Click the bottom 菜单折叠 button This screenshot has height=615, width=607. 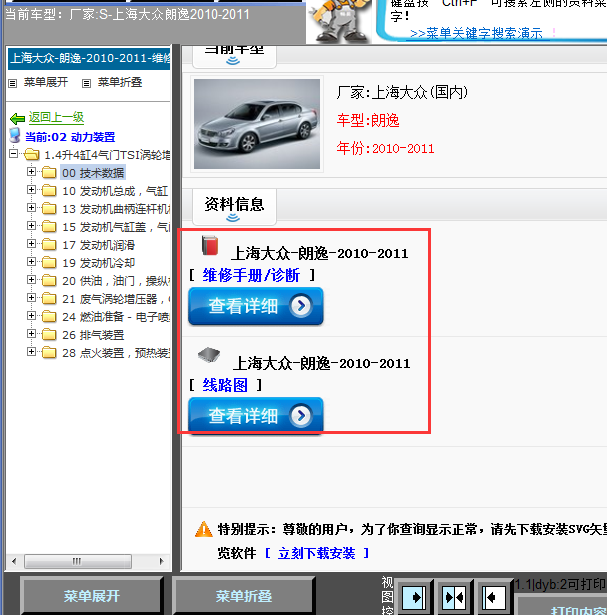pos(244,596)
